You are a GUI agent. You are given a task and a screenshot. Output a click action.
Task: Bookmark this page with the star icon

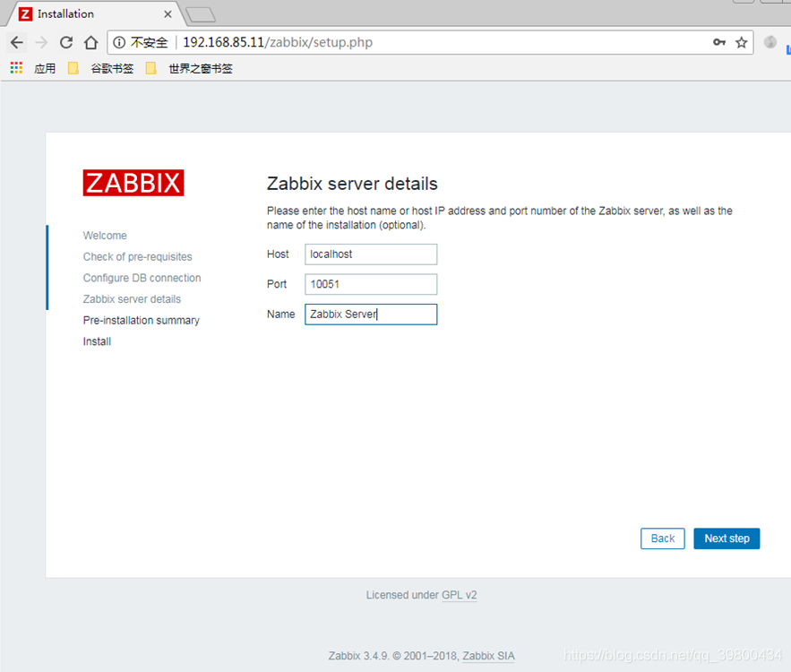click(741, 42)
